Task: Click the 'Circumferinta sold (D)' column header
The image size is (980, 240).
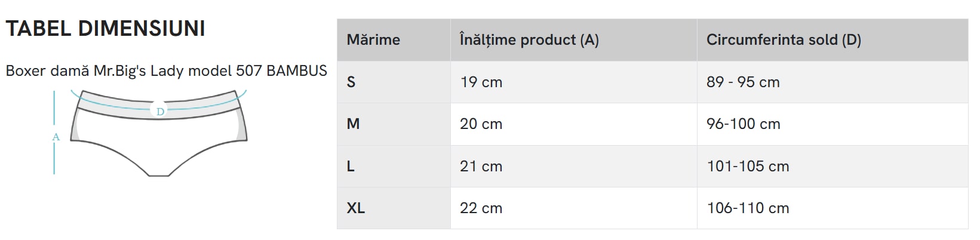Action: click(784, 40)
